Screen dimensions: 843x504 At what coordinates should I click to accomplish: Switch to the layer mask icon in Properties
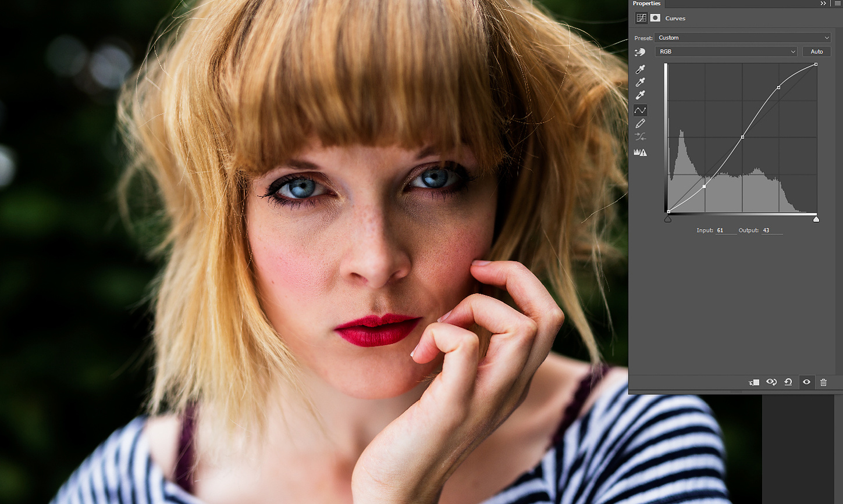pyautogui.click(x=655, y=18)
